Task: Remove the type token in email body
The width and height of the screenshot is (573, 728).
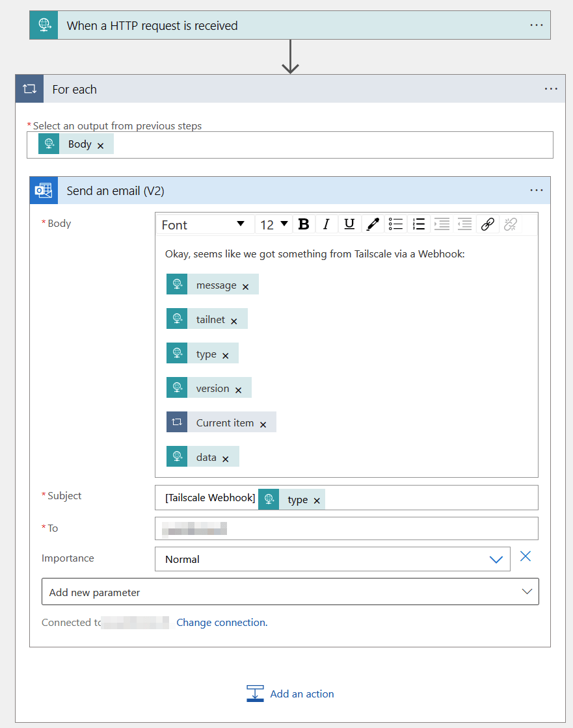Action: [226, 356]
